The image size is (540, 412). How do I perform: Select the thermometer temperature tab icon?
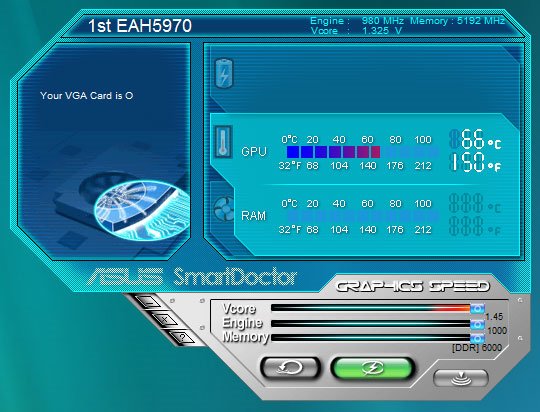pos(223,142)
